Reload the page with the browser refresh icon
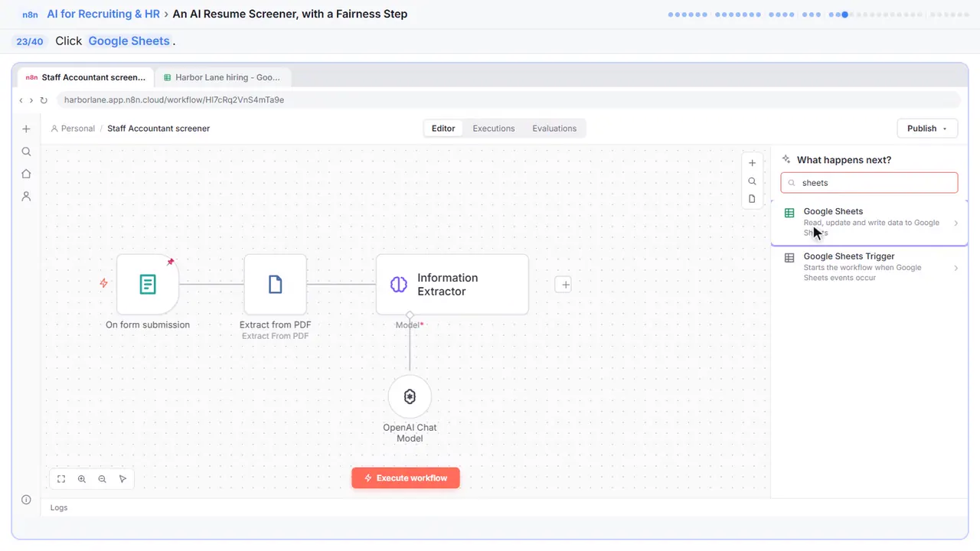 [44, 100]
